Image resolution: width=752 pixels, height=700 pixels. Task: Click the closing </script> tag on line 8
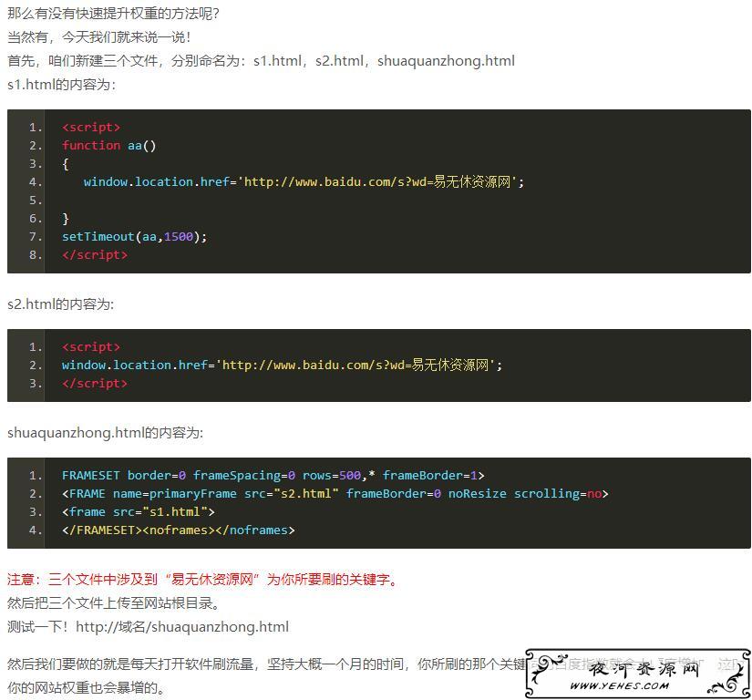tap(95, 254)
